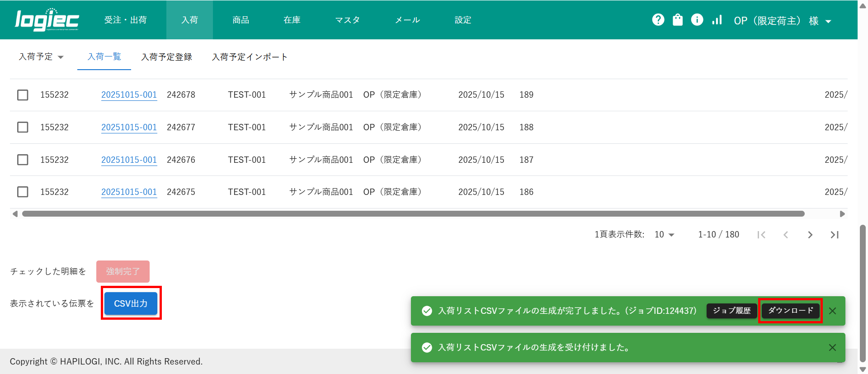868x374 pixels.
Task: Click the horizontal table scrollbar
Action: (x=413, y=214)
